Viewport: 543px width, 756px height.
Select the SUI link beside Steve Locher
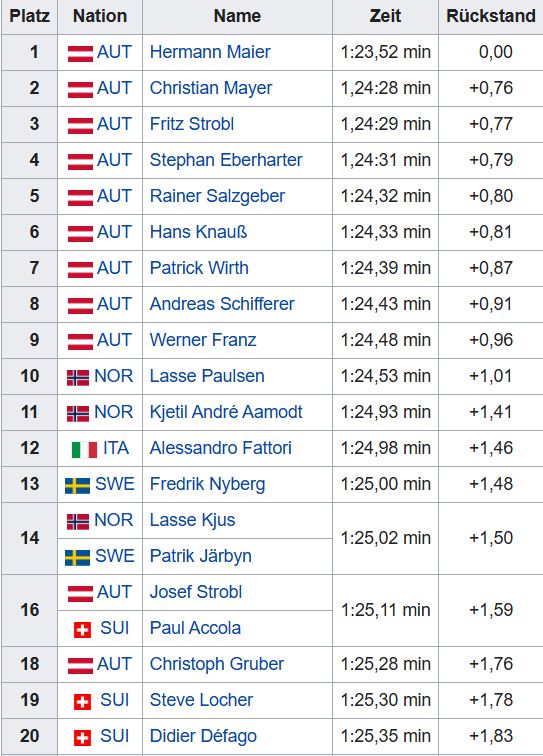114,700
